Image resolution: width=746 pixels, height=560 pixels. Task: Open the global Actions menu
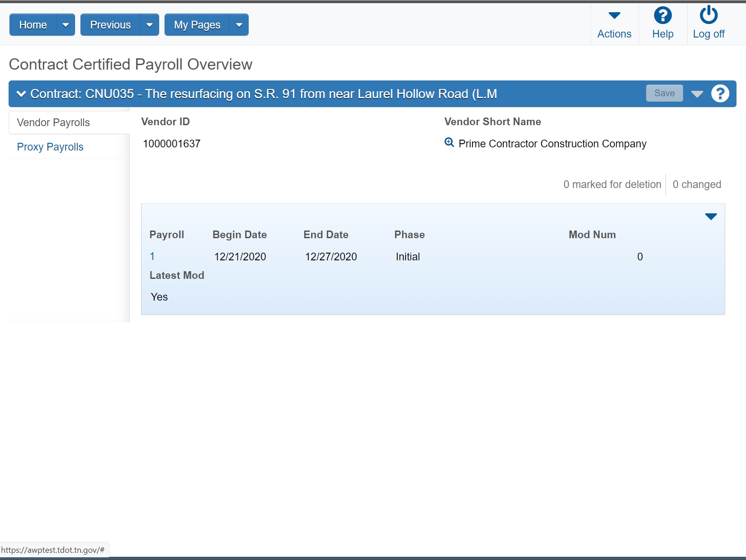pyautogui.click(x=614, y=25)
